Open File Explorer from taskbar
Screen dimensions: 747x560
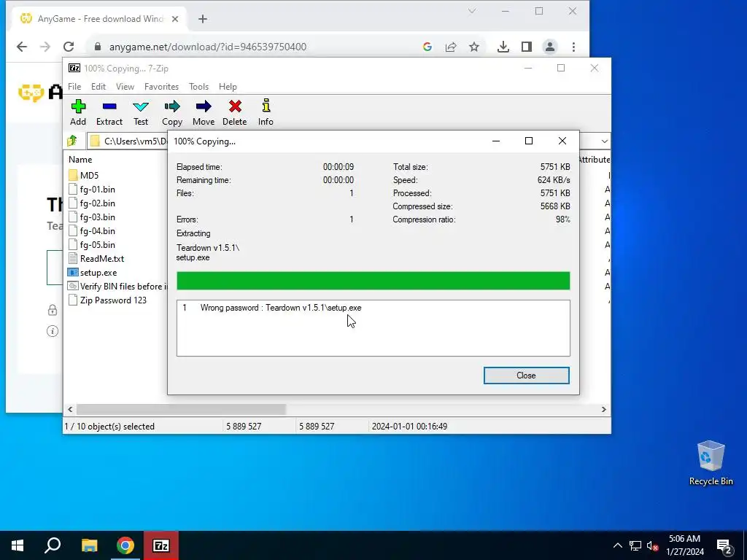tap(89, 545)
